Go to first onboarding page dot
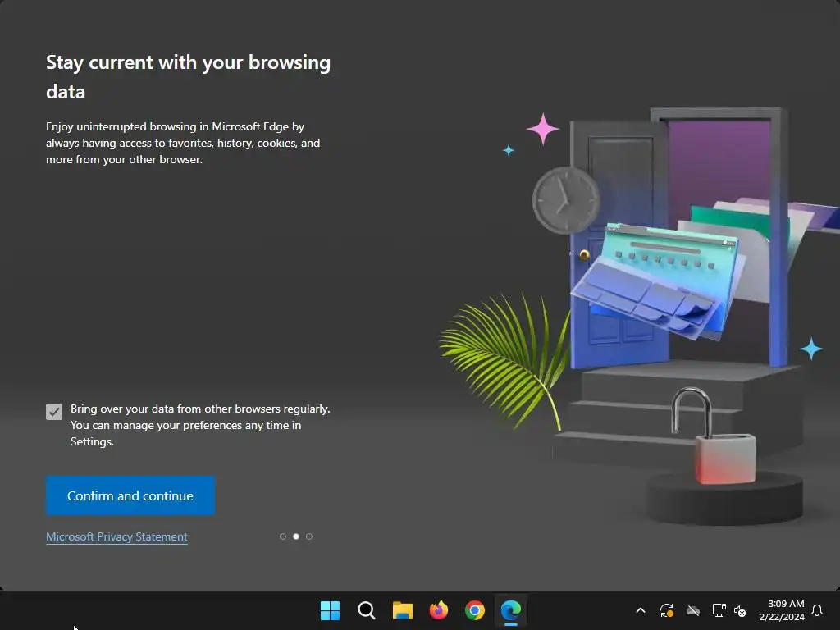 pos(283,536)
